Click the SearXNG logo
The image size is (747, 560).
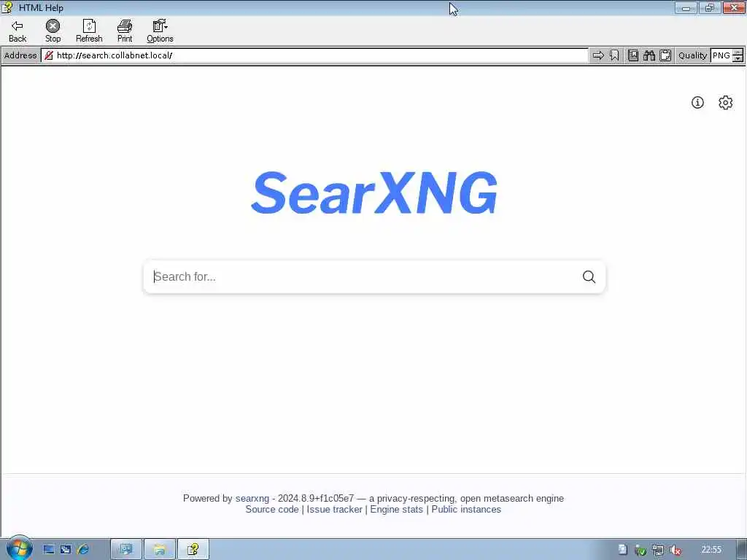click(x=374, y=192)
